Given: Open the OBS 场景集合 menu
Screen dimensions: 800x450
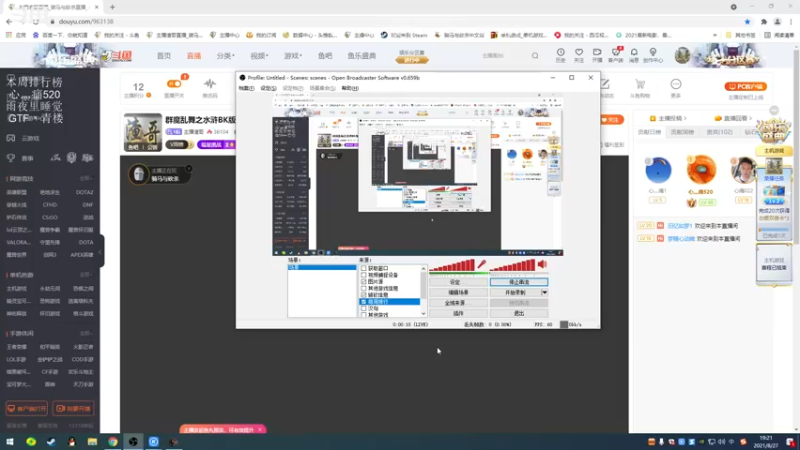Looking at the screenshot, I should pyautogui.click(x=322, y=88).
